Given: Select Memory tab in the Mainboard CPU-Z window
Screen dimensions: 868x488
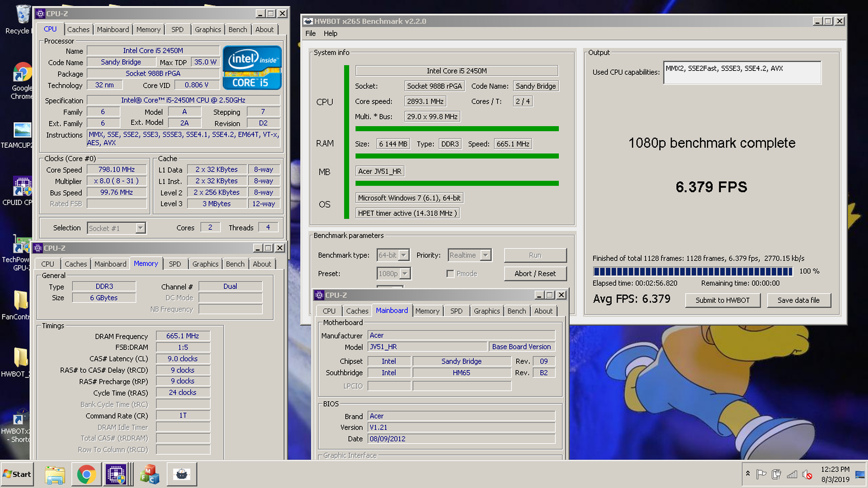Looking at the screenshot, I should 427,311.
